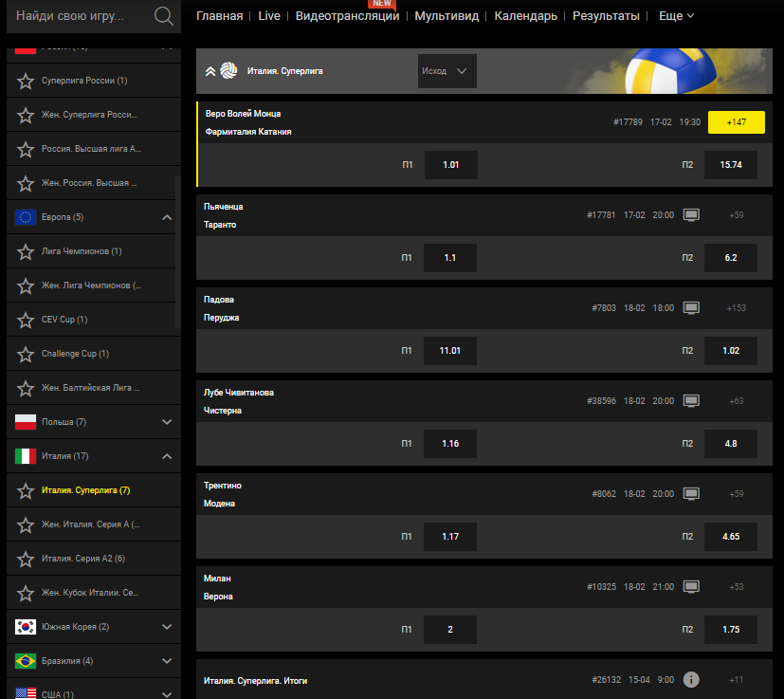Bet П1 at 1.01 on Монца
This screenshot has width=784, height=699.
[x=451, y=165]
